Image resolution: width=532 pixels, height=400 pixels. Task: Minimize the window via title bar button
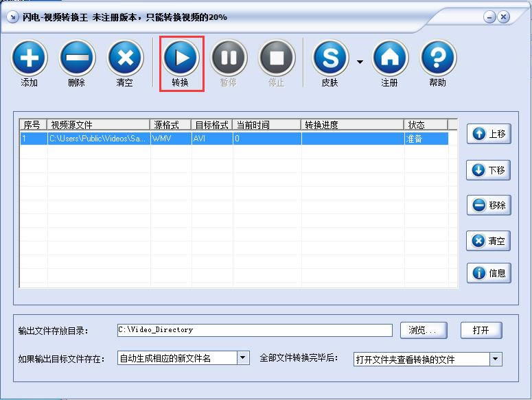[x=489, y=17]
